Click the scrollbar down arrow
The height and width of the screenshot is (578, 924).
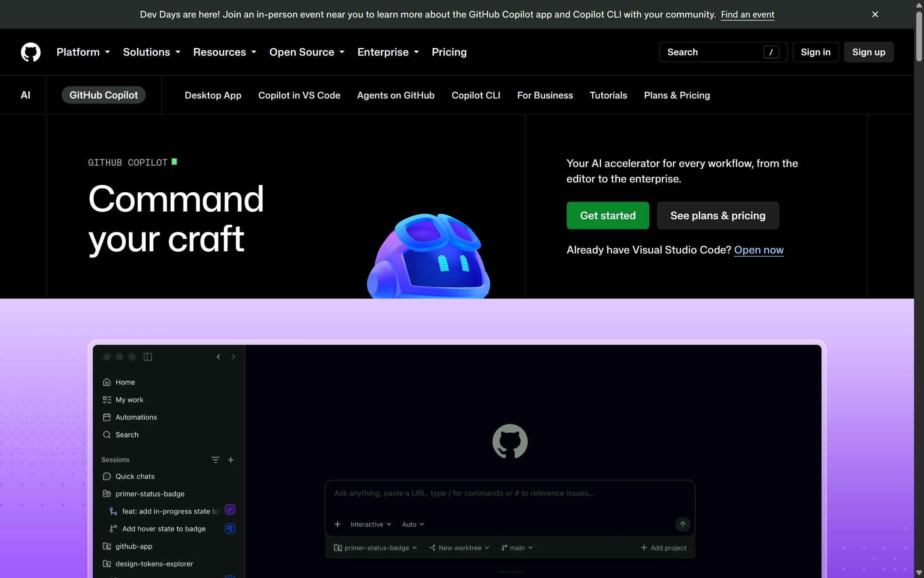[919, 572]
